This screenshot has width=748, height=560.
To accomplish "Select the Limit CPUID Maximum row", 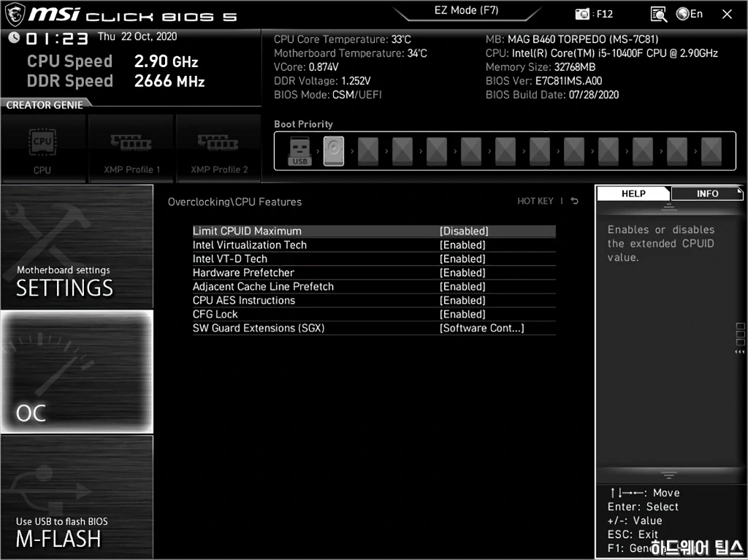I will tap(374, 231).
